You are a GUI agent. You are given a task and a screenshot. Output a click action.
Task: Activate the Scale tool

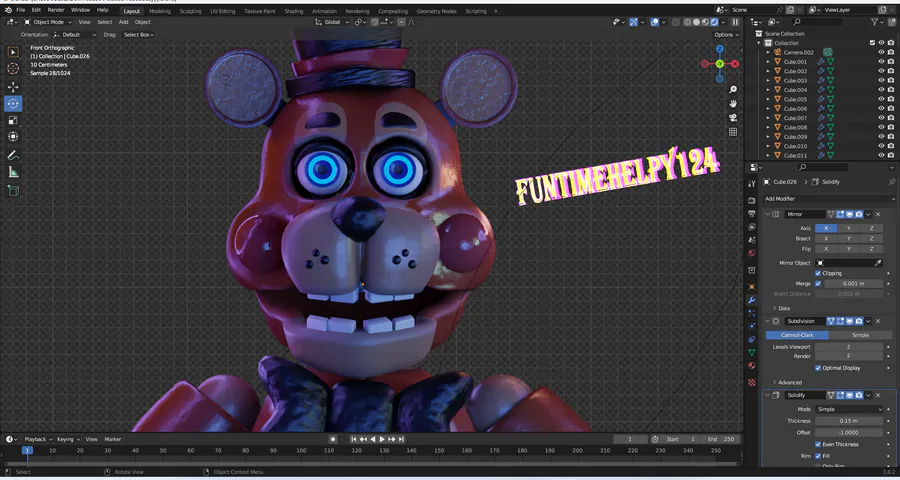point(13,121)
